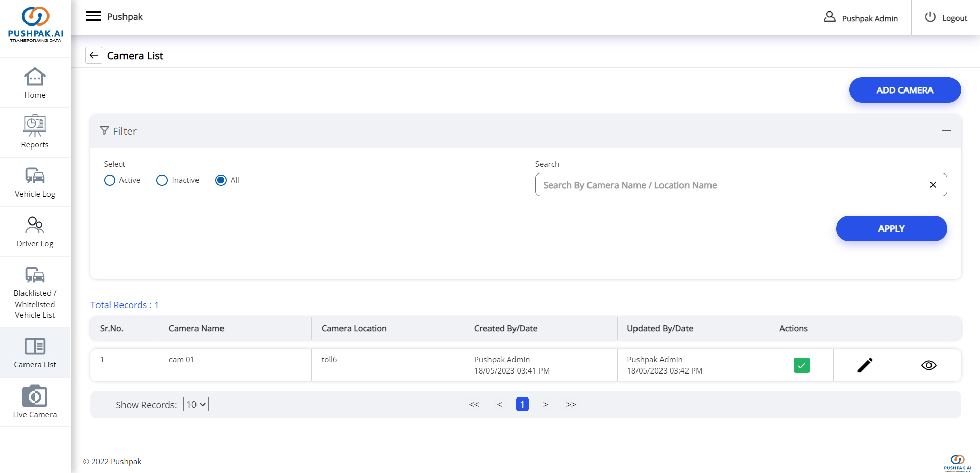Open Live Camera in sidebar
Viewport: 980px width, 473px height.
click(x=35, y=402)
